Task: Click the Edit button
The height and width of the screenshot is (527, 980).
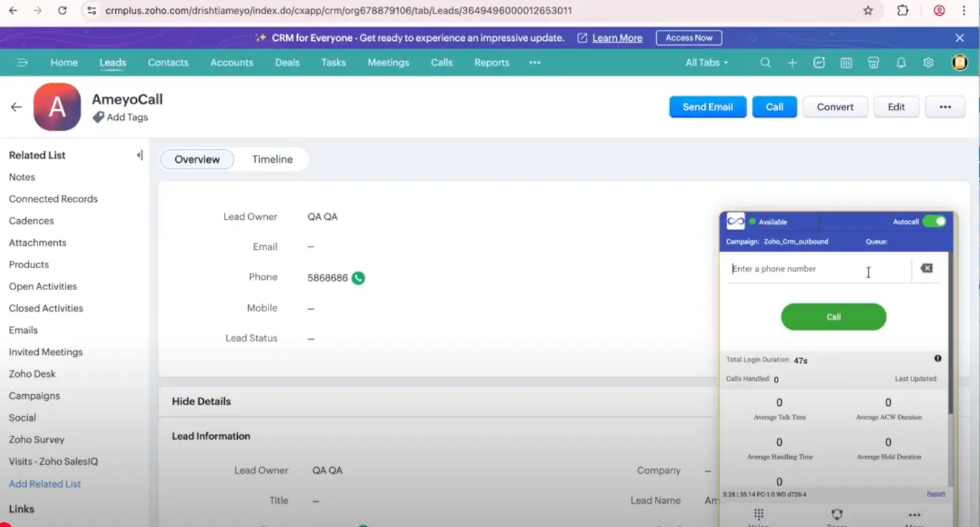Action: [x=896, y=107]
